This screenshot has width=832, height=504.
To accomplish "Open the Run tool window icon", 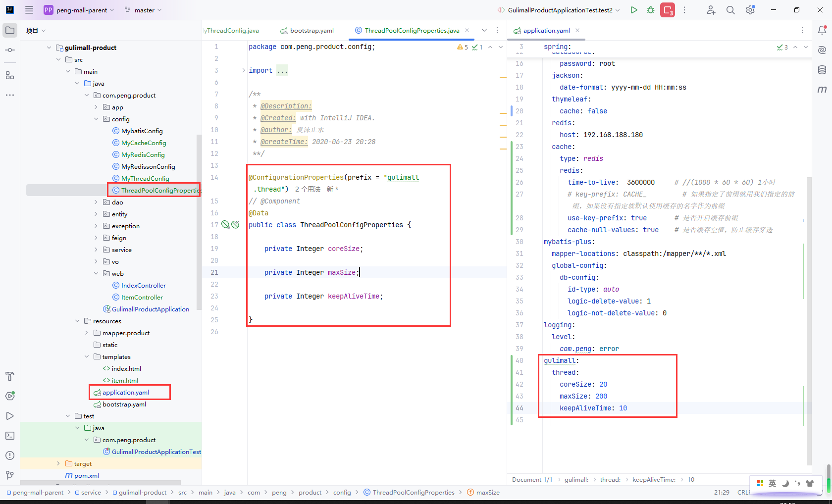I will click(x=10, y=416).
